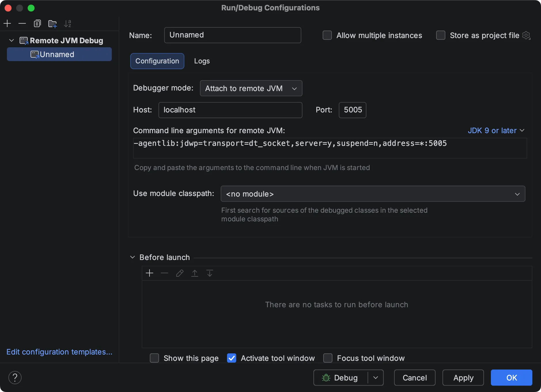Create a new configuration folder
This screenshot has height=392, width=541.
tap(52, 23)
